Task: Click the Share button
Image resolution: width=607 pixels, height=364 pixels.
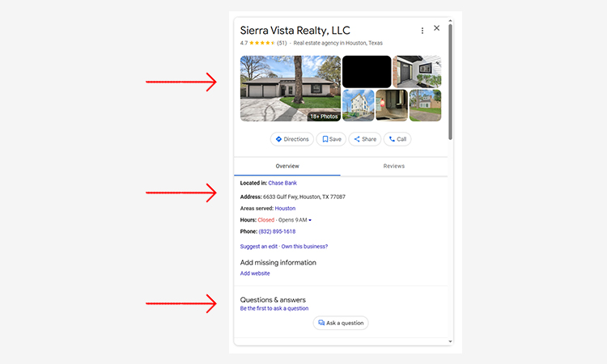Action: (x=364, y=139)
